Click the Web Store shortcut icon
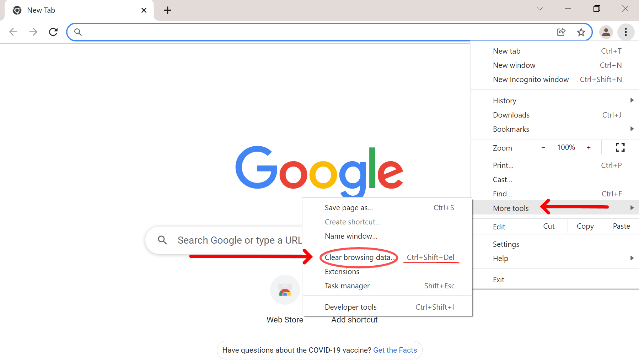Viewport: 639px width, 364px height. click(285, 290)
